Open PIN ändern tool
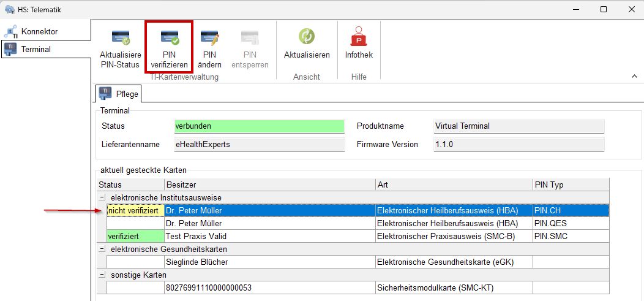This screenshot has width=644, height=301. coord(209,38)
